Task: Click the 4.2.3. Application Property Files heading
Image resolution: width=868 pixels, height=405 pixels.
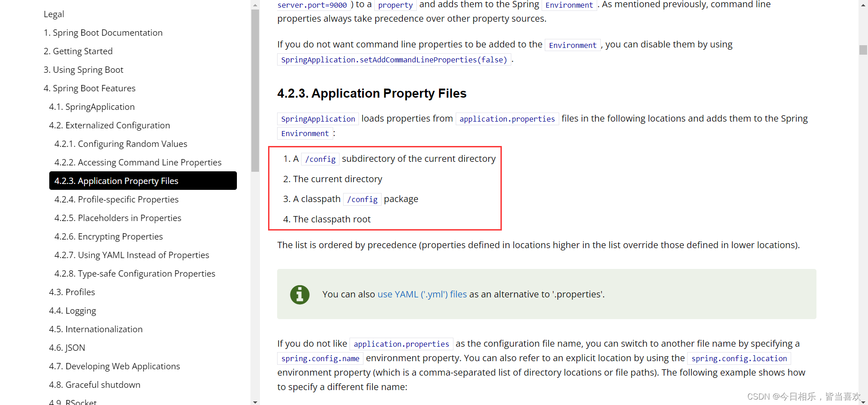Action: (x=372, y=93)
